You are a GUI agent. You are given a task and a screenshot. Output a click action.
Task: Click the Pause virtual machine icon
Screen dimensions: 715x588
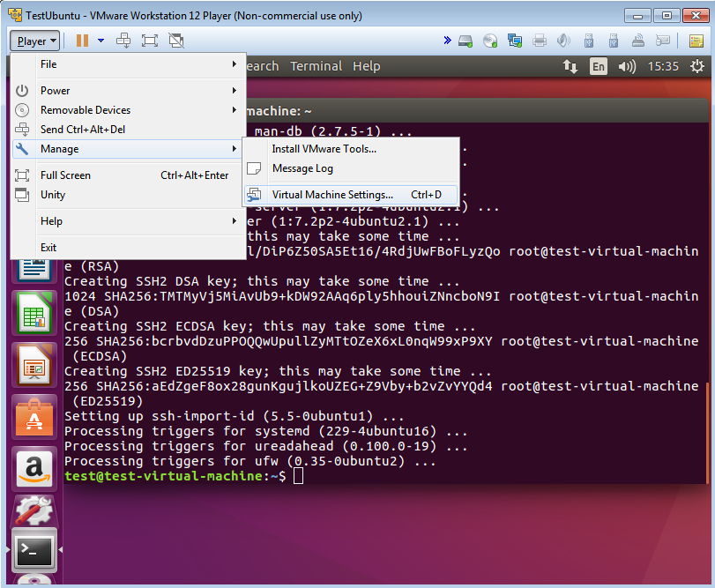pos(82,41)
